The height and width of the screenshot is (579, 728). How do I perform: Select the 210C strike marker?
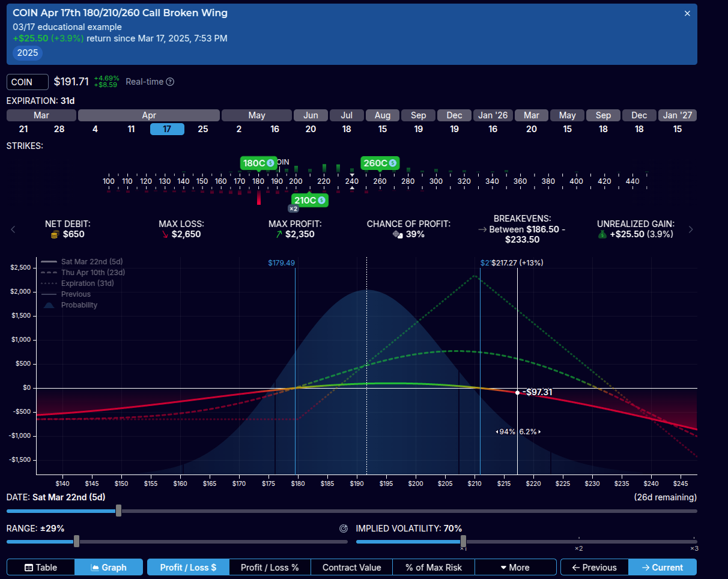pyautogui.click(x=309, y=200)
